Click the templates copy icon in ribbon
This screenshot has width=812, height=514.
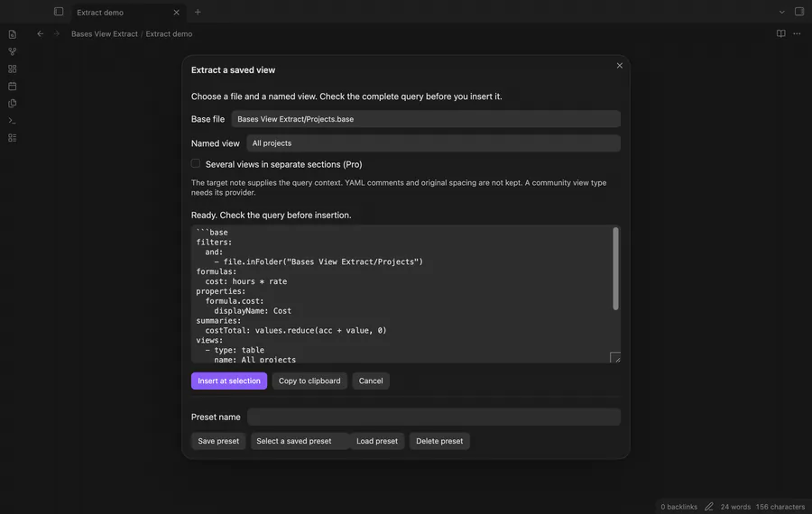pos(13,103)
